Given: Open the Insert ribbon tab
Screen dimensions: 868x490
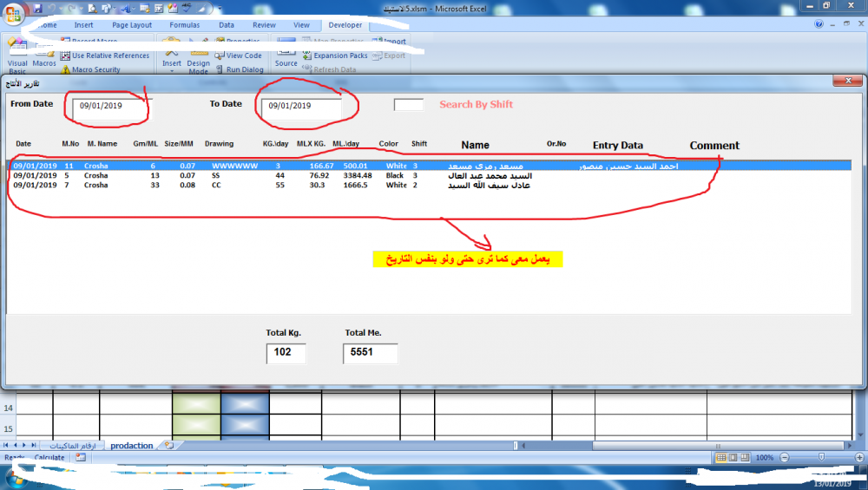Looking at the screenshot, I should click(83, 25).
